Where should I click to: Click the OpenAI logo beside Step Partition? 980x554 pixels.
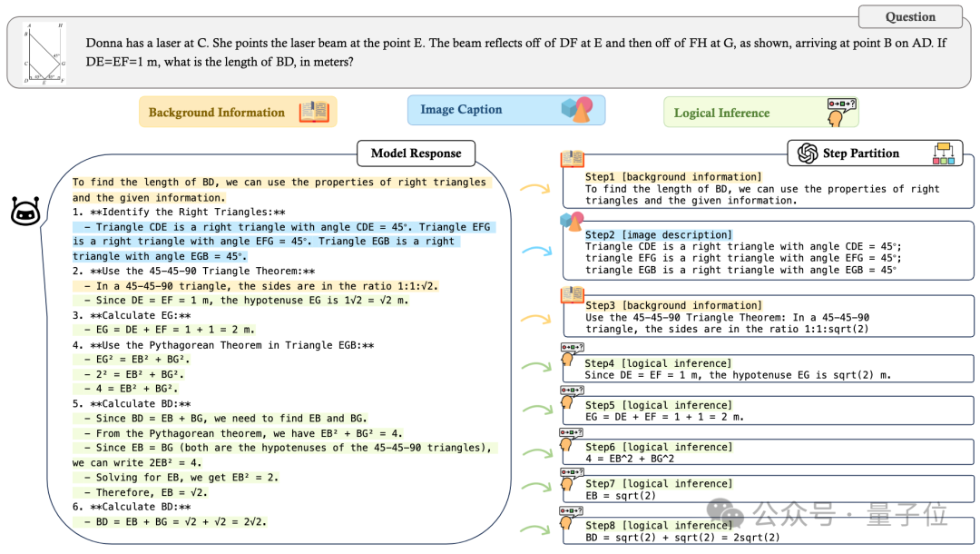tap(808, 153)
